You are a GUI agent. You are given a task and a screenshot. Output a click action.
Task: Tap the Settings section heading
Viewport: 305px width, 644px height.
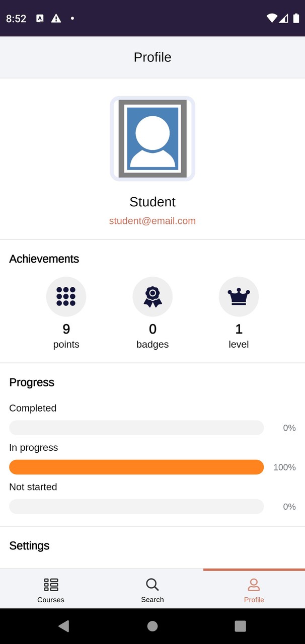click(x=29, y=546)
